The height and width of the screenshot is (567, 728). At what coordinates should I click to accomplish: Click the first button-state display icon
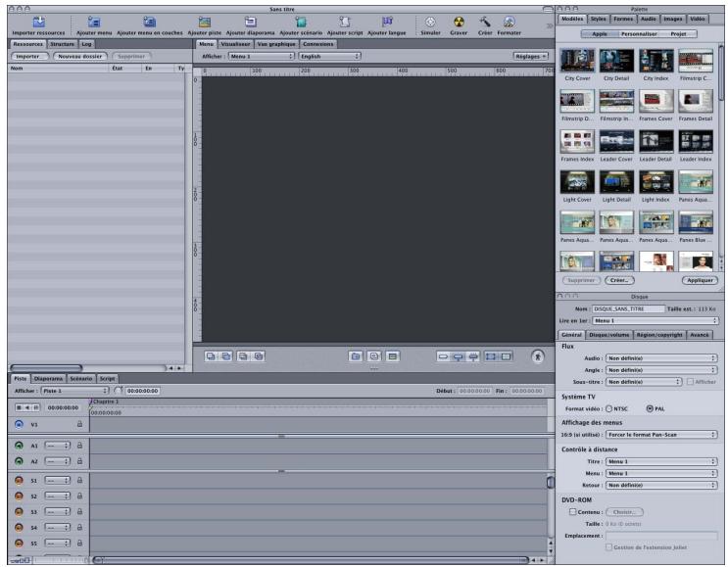[x=443, y=356]
